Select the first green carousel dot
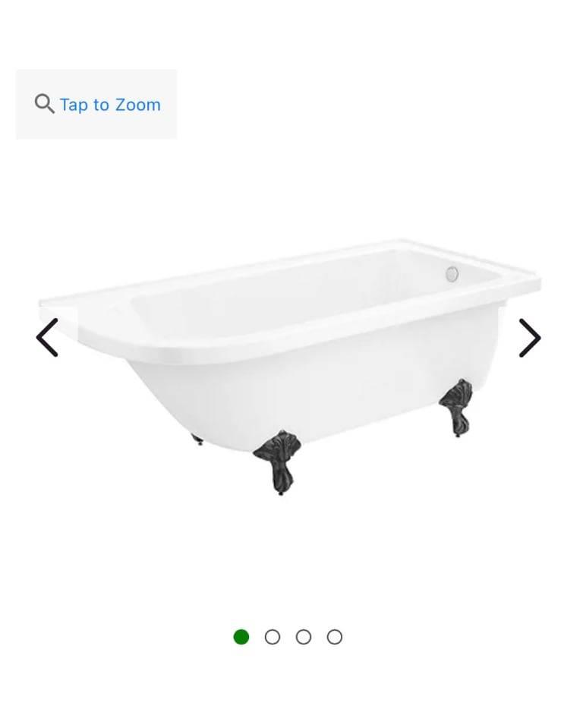The height and width of the screenshot is (728, 583). click(241, 637)
